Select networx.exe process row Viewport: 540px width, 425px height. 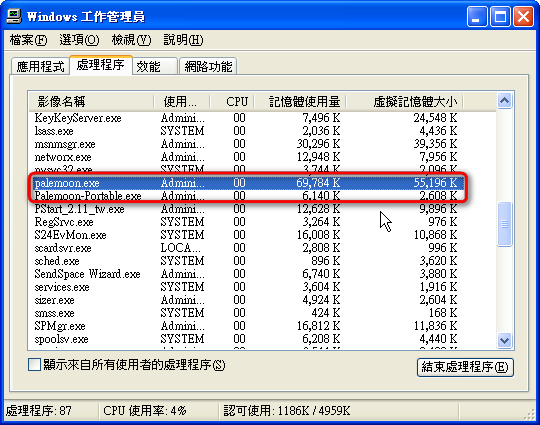pyautogui.click(x=246, y=157)
